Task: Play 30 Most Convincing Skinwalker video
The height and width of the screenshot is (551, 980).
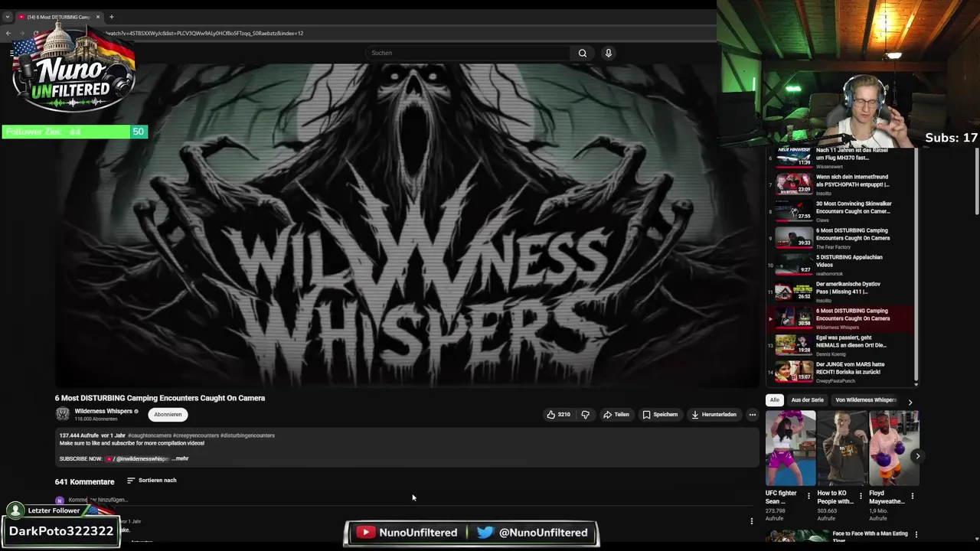Action: click(x=841, y=210)
